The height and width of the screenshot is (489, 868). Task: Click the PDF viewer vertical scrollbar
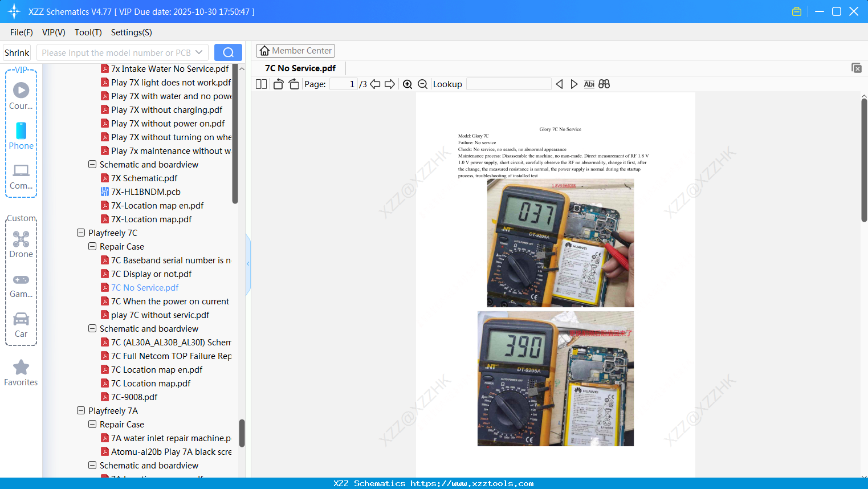click(x=864, y=160)
